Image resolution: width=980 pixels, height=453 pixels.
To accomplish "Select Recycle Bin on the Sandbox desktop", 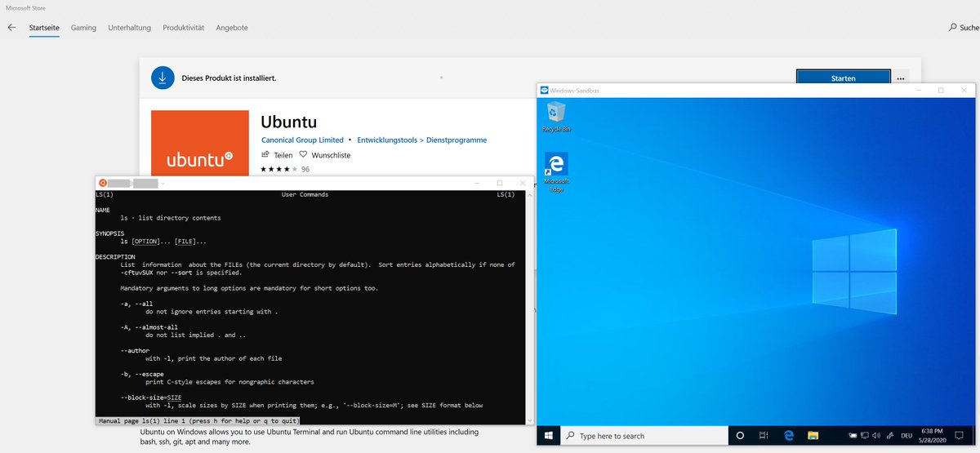I will [x=556, y=117].
